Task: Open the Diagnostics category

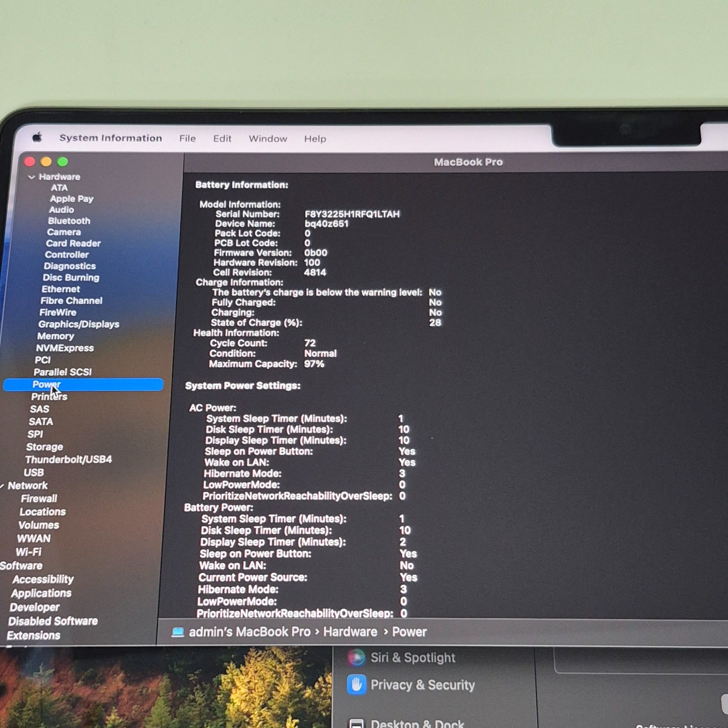Action: (x=69, y=266)
